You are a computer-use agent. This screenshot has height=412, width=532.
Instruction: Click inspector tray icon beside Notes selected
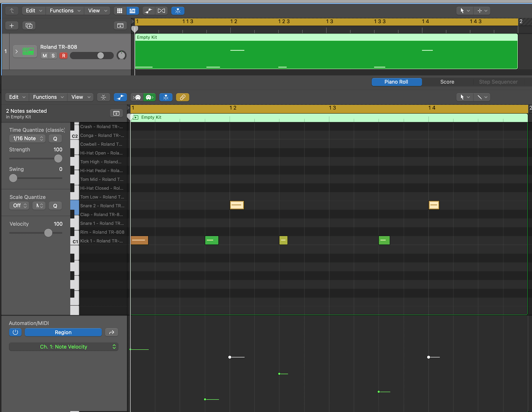pyautogui.click(x=116, y=113)
